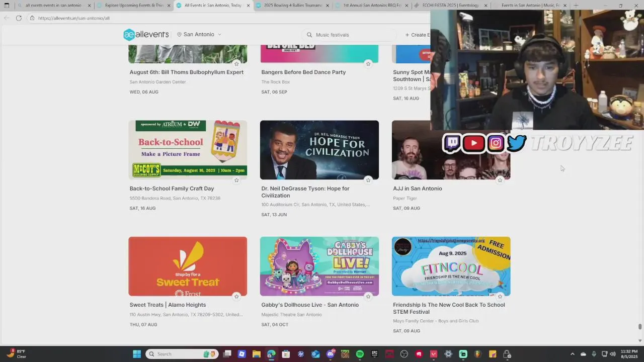Open Discord from the taskbar

(331, 354)
